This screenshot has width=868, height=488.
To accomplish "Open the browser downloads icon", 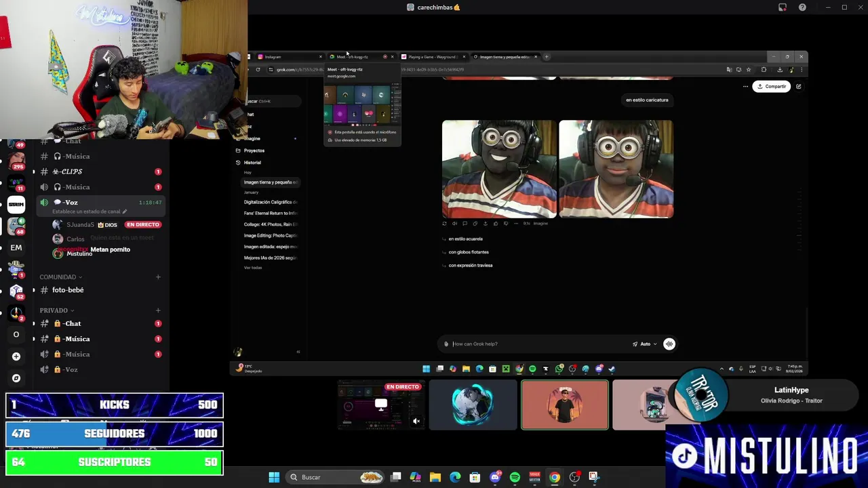I will pos(780,69).
